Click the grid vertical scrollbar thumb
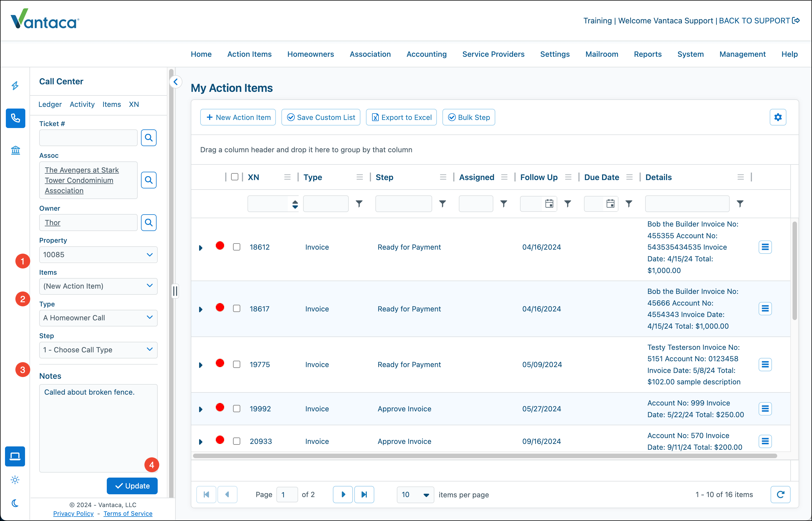The width and height of the screenshot is (812, 521). pos(794,271)
